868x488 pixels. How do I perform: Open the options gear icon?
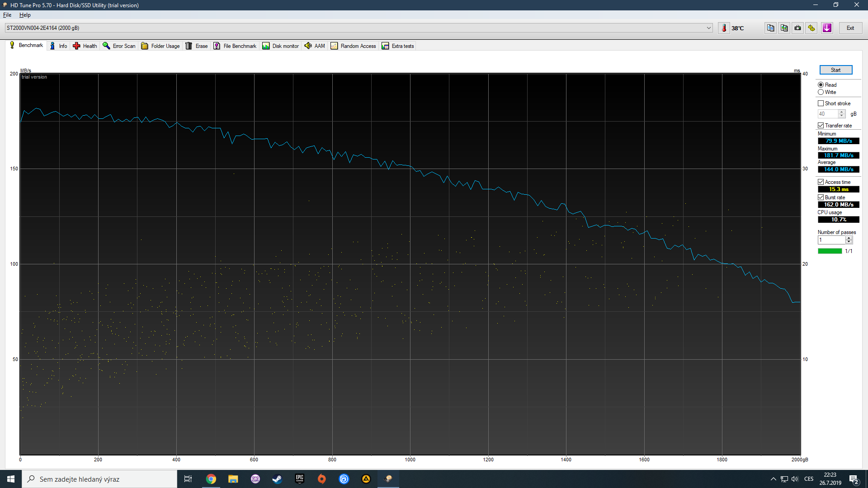pos(811,28)
